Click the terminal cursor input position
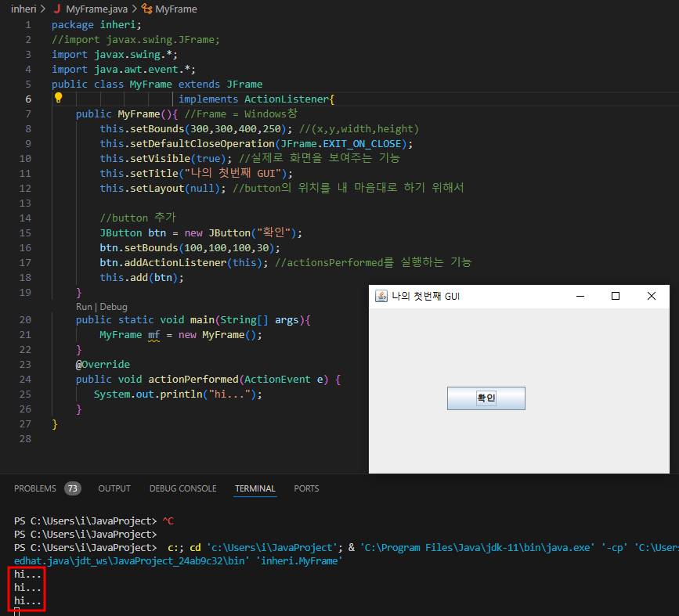Screen dimensions: 679x616 [17, 611]
